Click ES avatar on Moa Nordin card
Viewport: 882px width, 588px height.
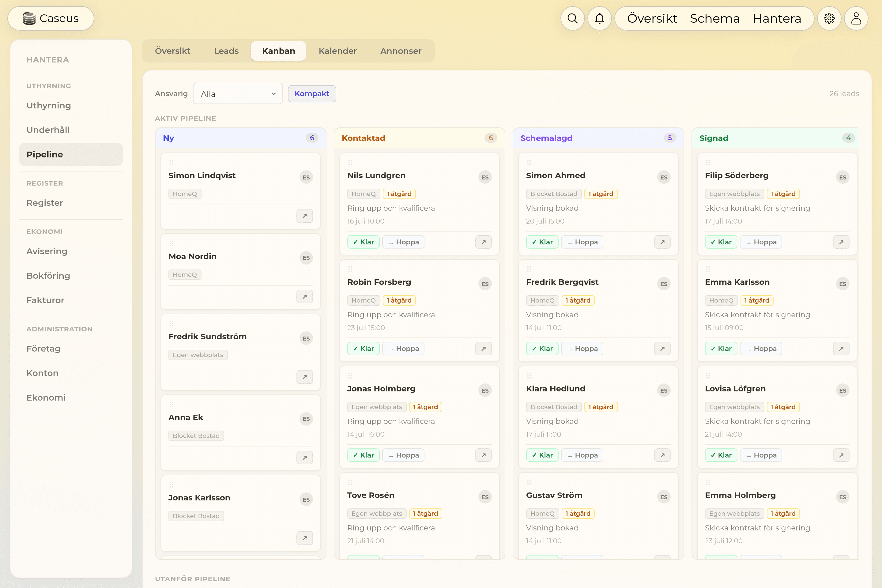pos(306,258)
